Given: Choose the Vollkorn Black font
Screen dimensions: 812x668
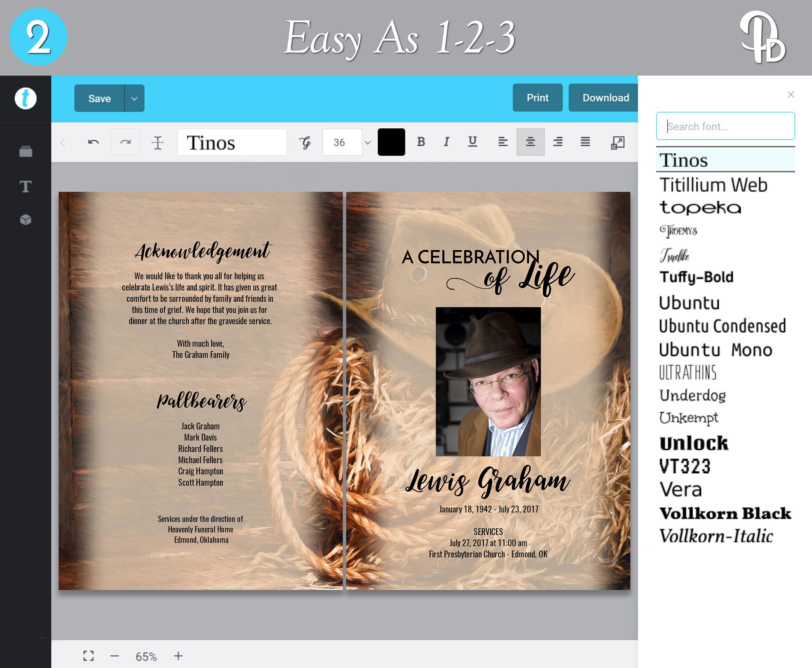Looking at the screenshot, I should tap(725, 513).
